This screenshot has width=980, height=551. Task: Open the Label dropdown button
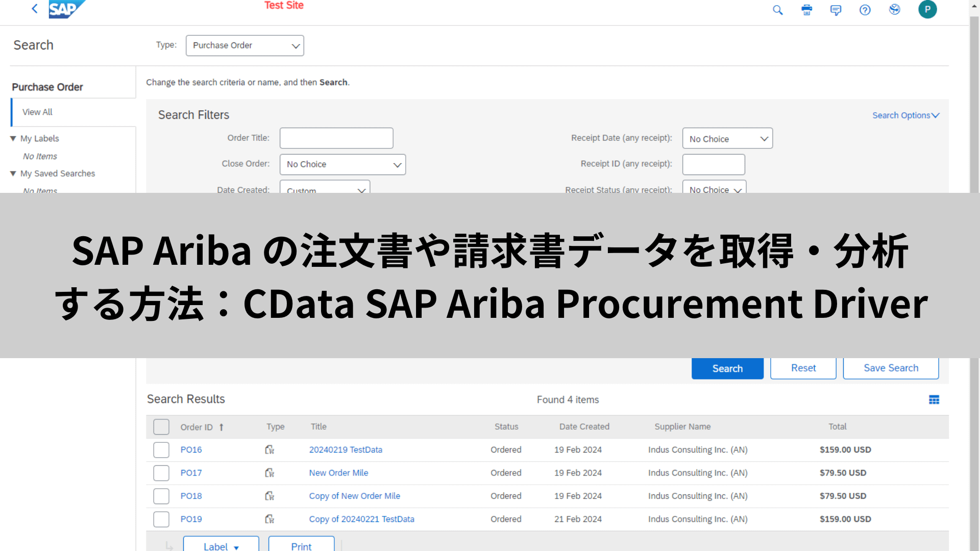coord(221,544)
